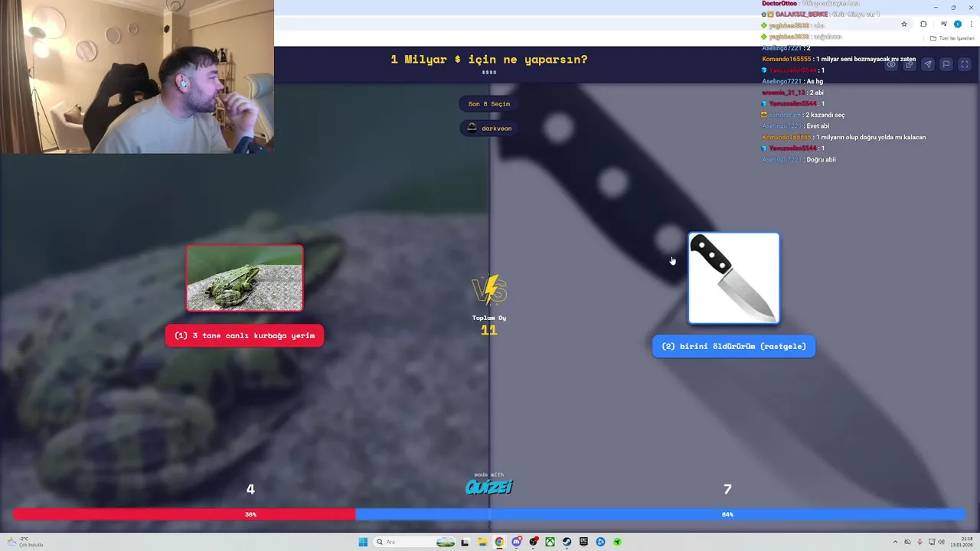Viewport: 980px width, 551px height.
Task: Click the quiz title "1 Milyar $ için ne yaparsın?"
Action: tap(489, 59)
